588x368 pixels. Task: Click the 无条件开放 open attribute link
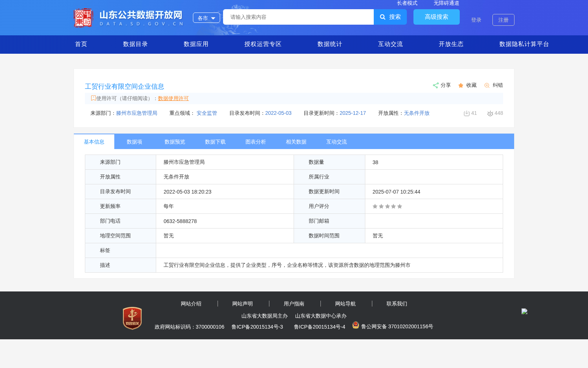pyautogui.click(x=417, y=113)
